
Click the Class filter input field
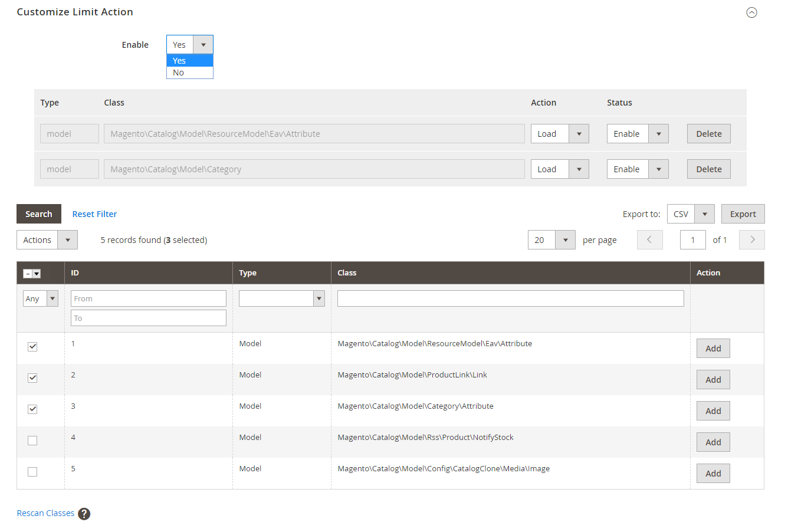[x=510, y=298]
